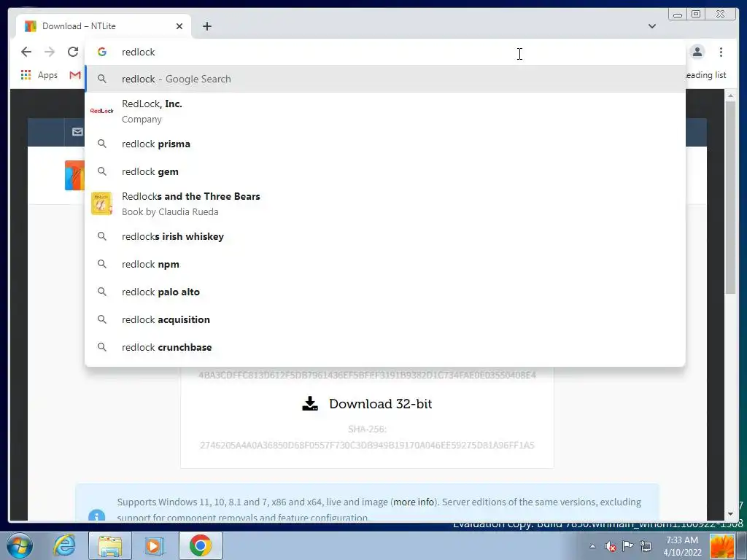Open Windows Media Player from the taskbar

coord(154,545)
